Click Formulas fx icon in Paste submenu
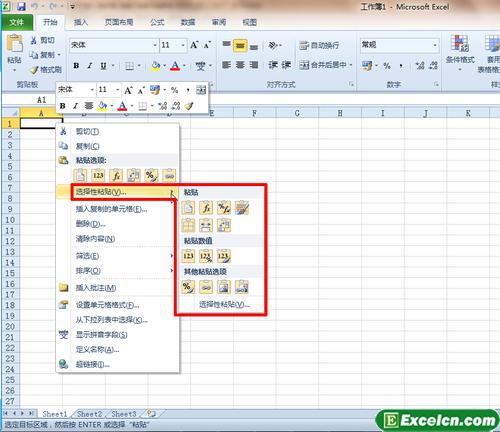This screenshot has height=432, width=500. [206, 208]
